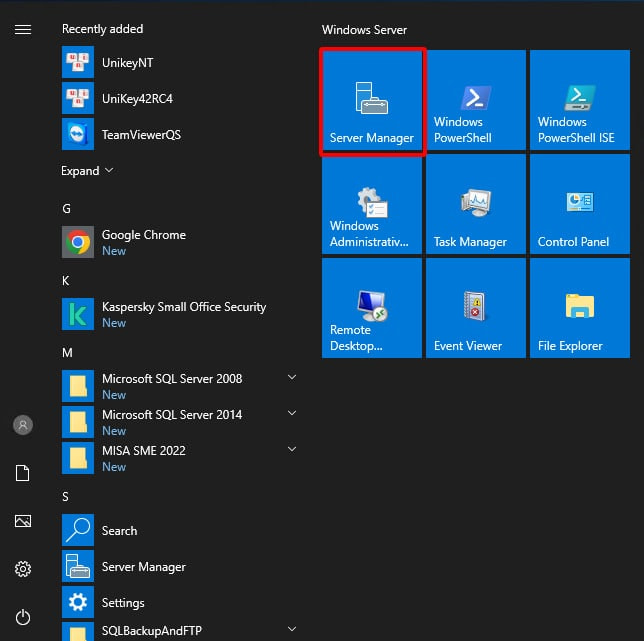Screen dimensions: 644x641
Task: Click the hamburger menu icon
Action: [23, 30]
